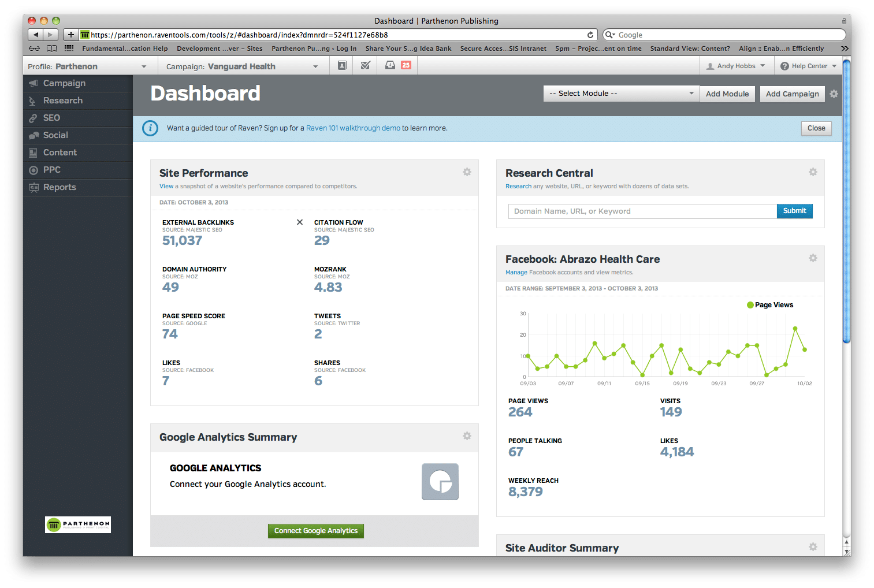The height and width of the screenshot is (588, 874).
Task: Open the contacts icon in Raven toolbar
Action: coord(342,65)
